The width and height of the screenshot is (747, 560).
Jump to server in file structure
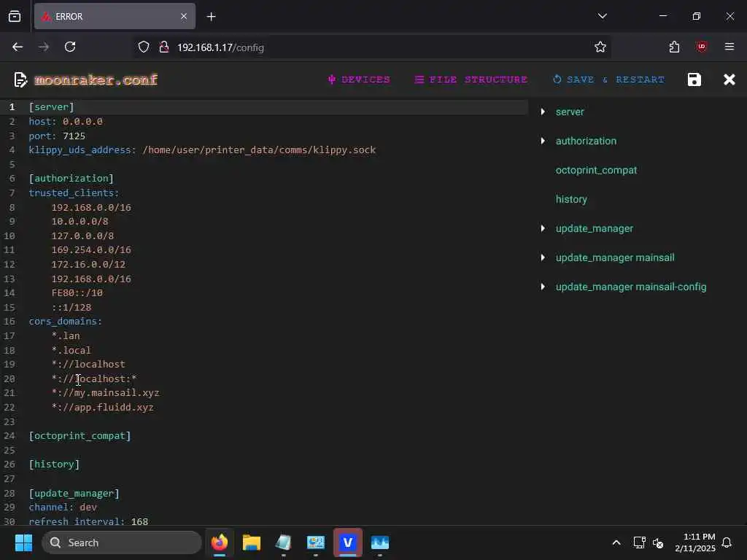pyautogui.click(x=570, y=112)
